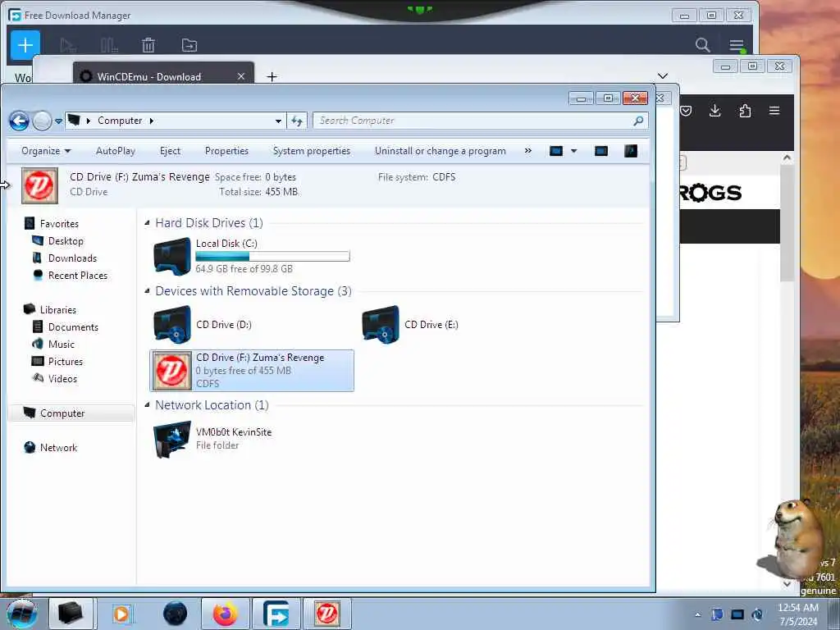The image size is (840, 630).
Task: Open Documents library
Action: coord(65,326)
